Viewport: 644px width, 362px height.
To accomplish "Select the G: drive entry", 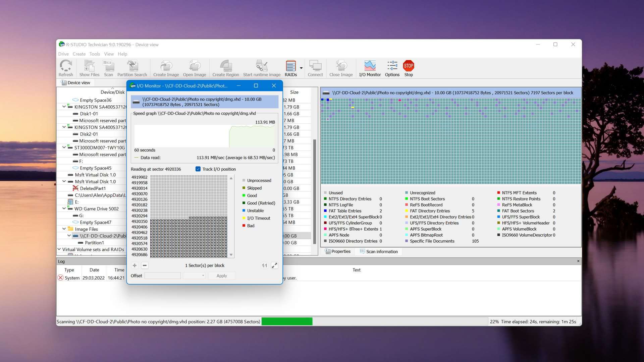I will [x=81, y=216].
